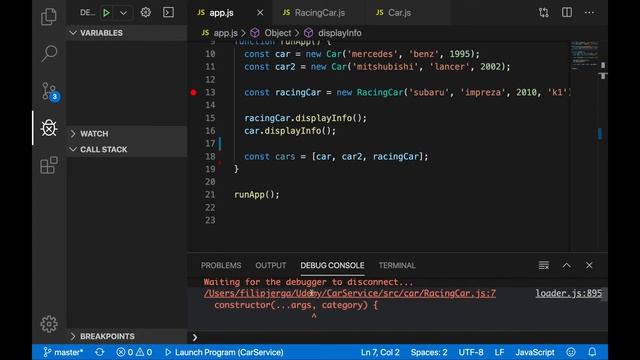Screen dimensions: 640x360
Task: Open launch.json with gear icon
Action: tap(146, 12)
